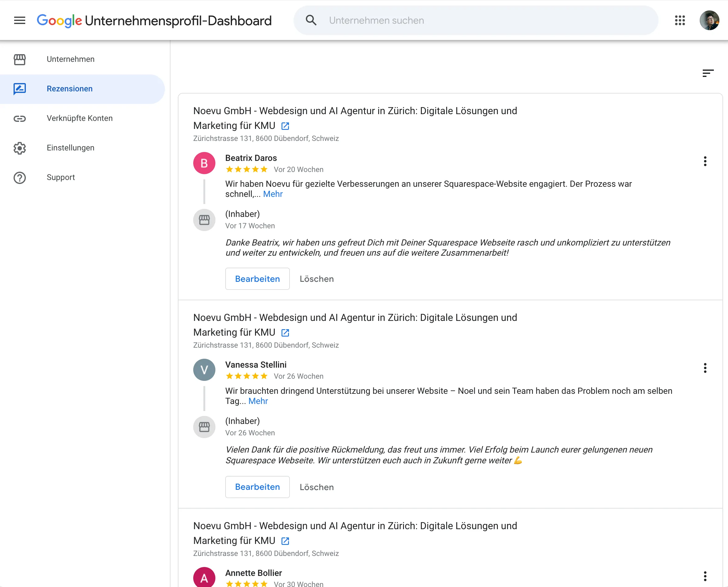
Task: Focus the 'Unternehmen suchen' search field
Action: tap(476, 20)
